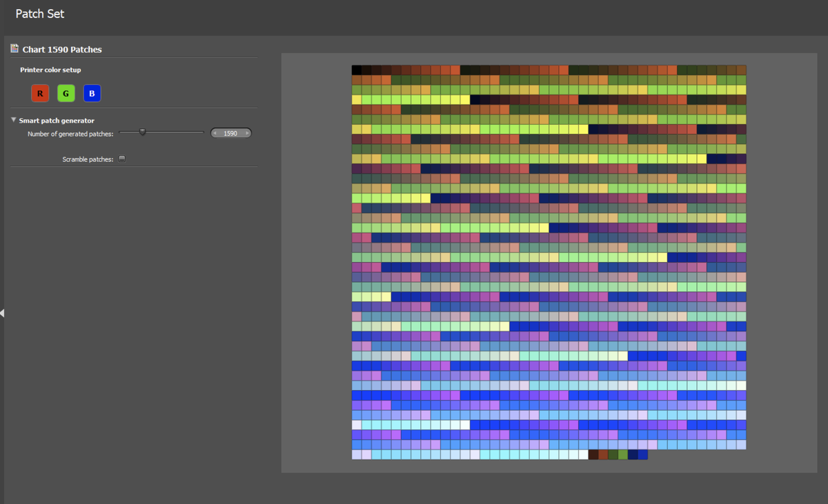The image size is (828, 504).
Task: Select the red R printer color channel
Action: [40, 93]
